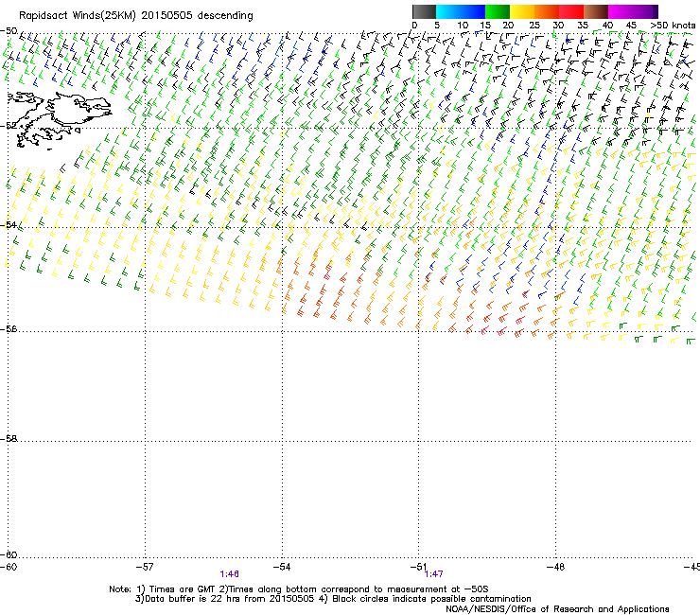Click the '>50 knots' legend label
The width and height of the screenshot is (700, 615).
click(673, 26)
